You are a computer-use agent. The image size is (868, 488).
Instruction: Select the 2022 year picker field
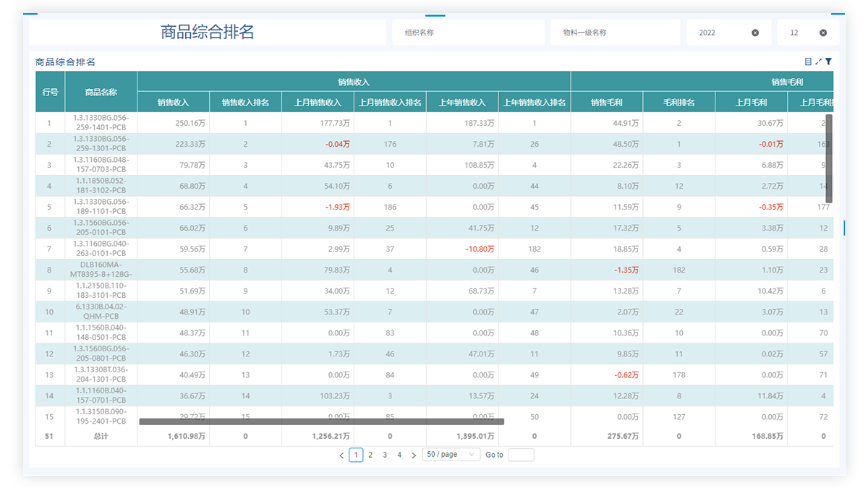pos(720,33)
